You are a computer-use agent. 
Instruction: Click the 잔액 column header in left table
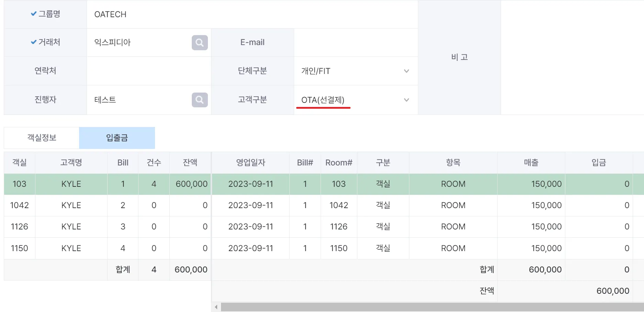pos(190,163)
